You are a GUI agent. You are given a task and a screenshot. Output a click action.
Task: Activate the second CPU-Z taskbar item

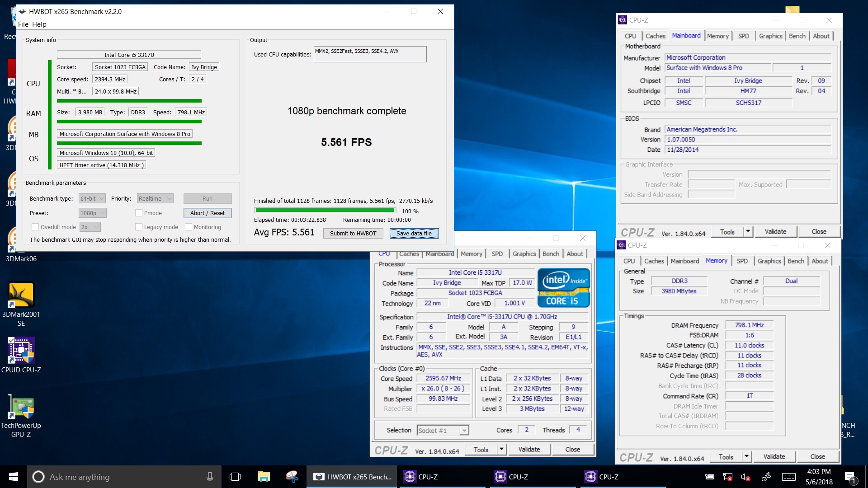coord(533,477)
